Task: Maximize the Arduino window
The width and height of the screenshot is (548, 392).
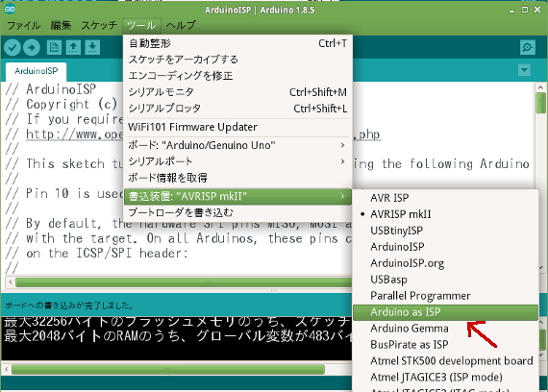Action: (x=525, y=10)
